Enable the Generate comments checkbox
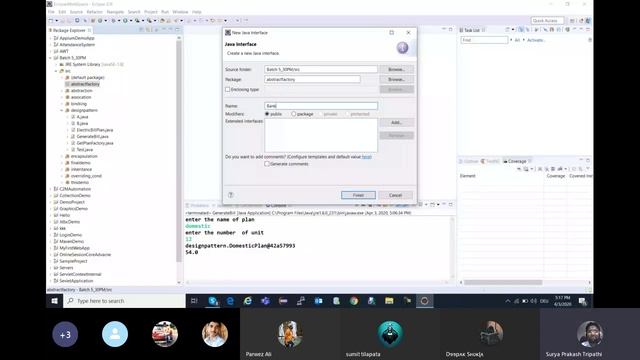The height and width of the screenshot is (360, 640). point(267,164)
